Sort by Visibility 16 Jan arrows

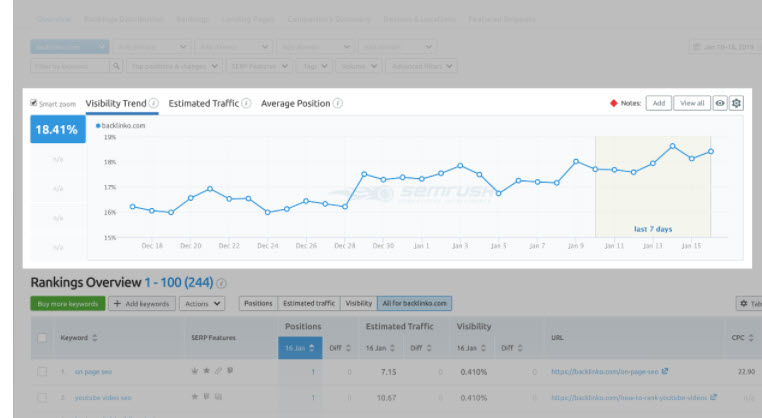(x=483, y=348)
